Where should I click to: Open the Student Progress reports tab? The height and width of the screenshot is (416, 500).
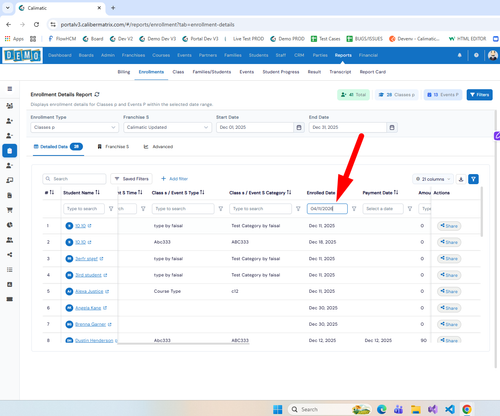(281, 72)
